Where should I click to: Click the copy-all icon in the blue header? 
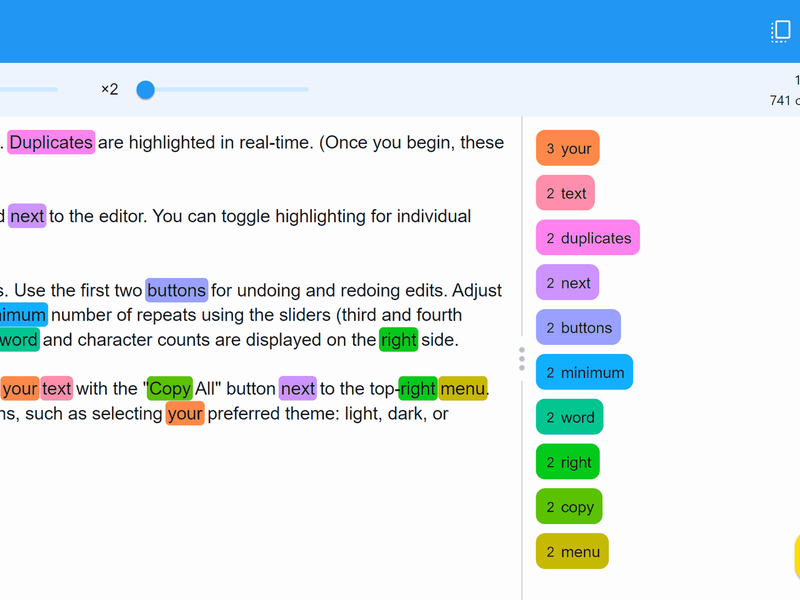coord(780,31)
